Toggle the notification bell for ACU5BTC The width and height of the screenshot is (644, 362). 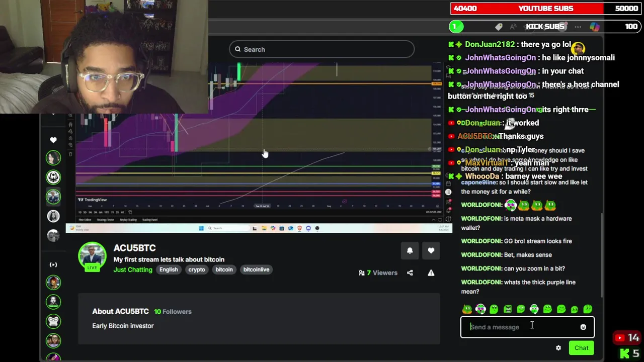coord(410,250)
